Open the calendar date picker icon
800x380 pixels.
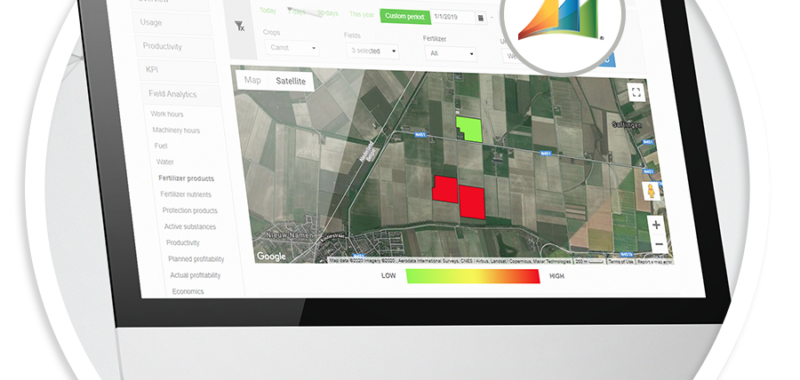point(481,18)
